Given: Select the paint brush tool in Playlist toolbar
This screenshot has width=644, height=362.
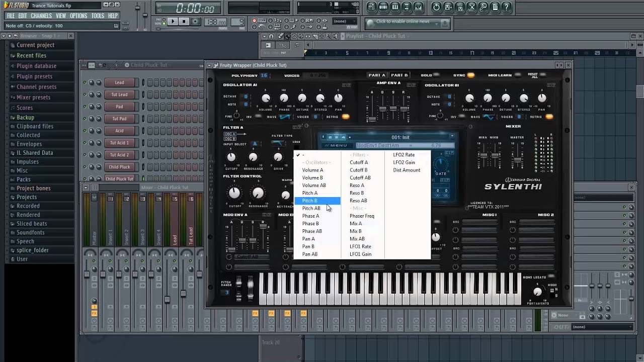Looking at the screenshot, I should click(x=288, y=36).
